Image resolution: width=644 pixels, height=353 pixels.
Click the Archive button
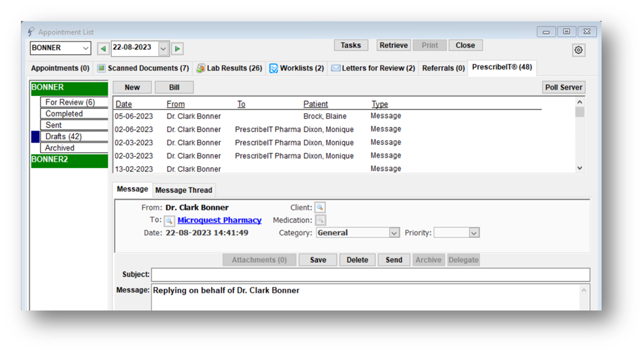(428, 260)
